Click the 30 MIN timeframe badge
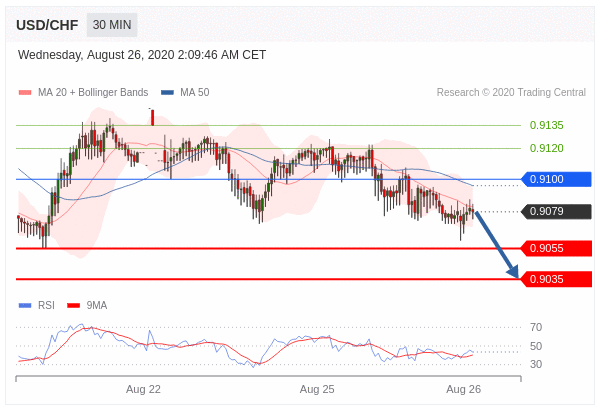This screenshot has height=413, width=601. coord(112,25)
